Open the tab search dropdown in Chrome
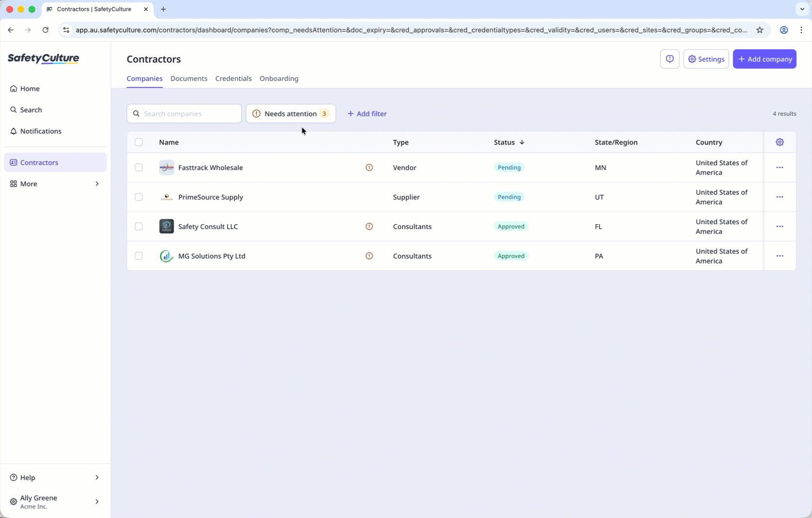The image size is (812, 518). [x=802, y=9]
